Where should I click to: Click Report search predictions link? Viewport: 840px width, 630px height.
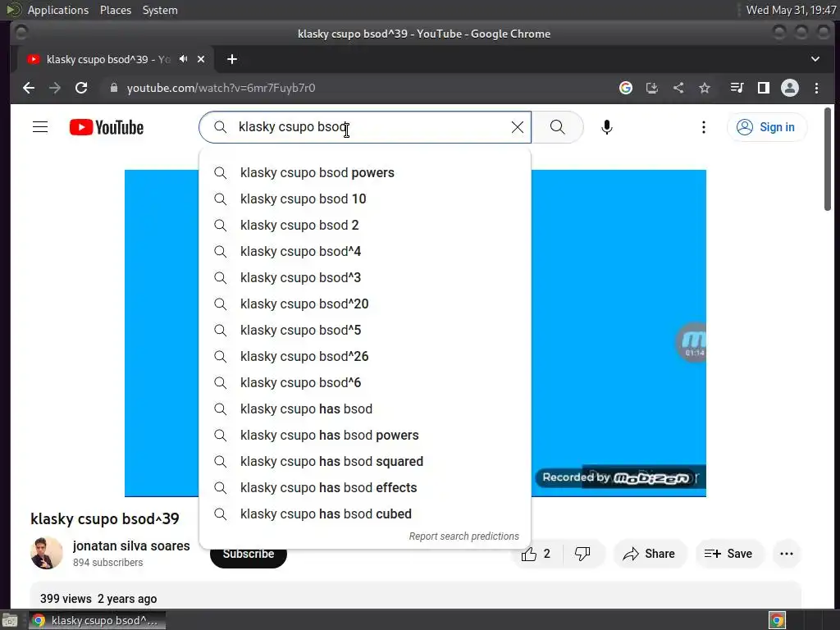click(464, 536)
